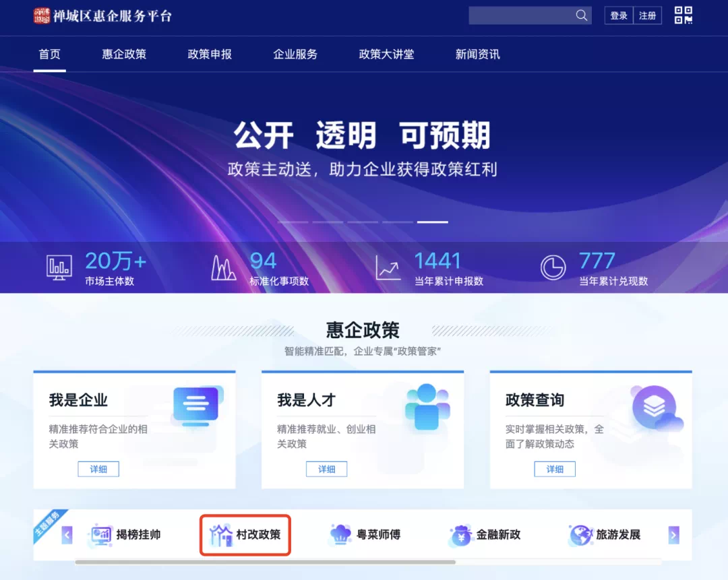This screenshot has height=580, width=728.
Task: Open 政策大讲堂 menu
Action: tap(386, 55)
